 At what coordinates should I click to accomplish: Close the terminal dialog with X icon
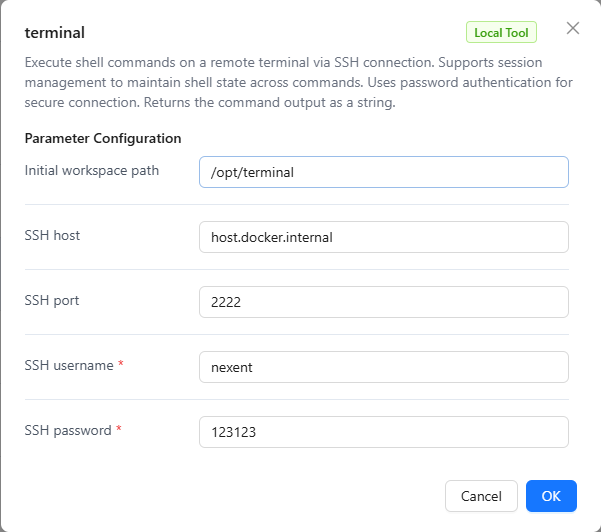click(x=573, y=28)
